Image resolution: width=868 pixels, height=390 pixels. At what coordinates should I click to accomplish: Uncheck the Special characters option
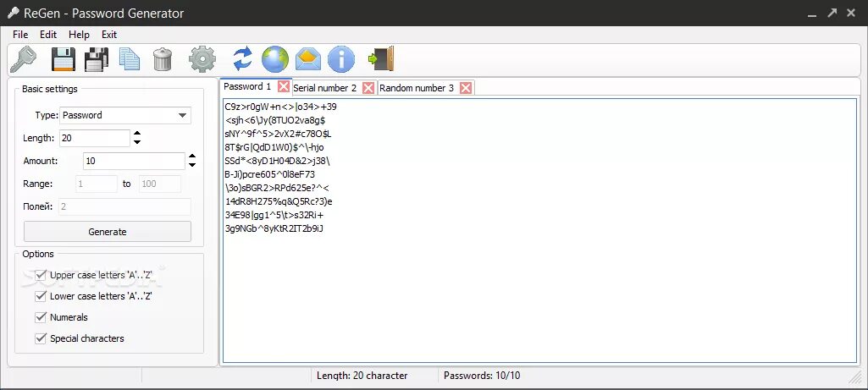click(x=41, y=338)
